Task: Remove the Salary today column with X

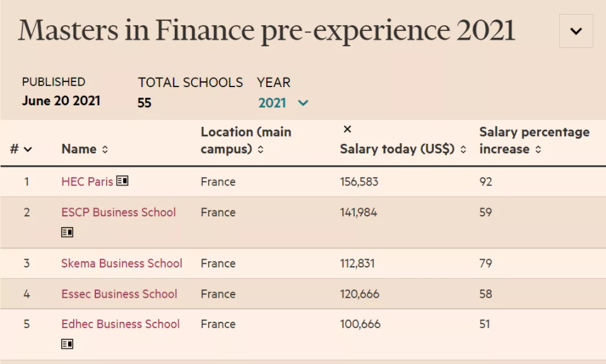Action: (347, 129)
